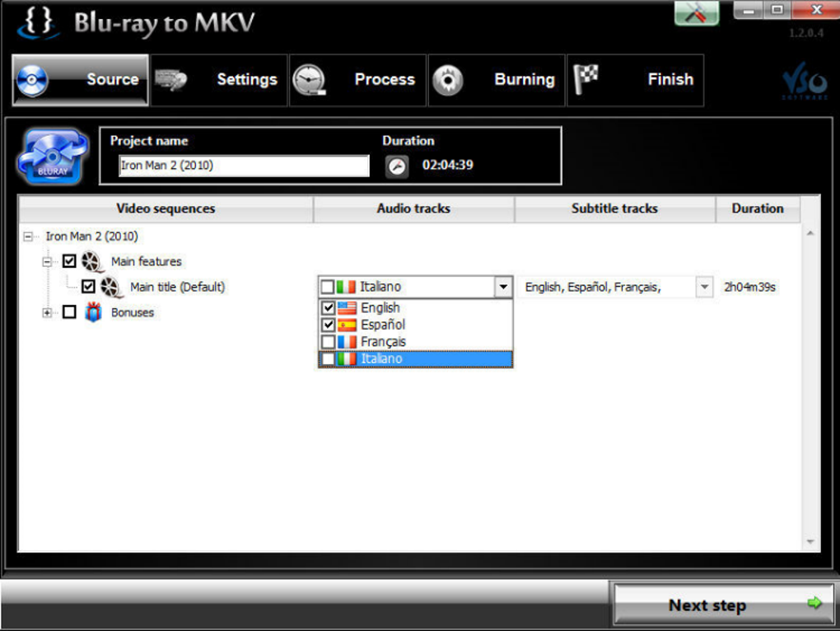Open the subtitle tracks dropdown arrow

pyautogui.click(x=704, y=287)
